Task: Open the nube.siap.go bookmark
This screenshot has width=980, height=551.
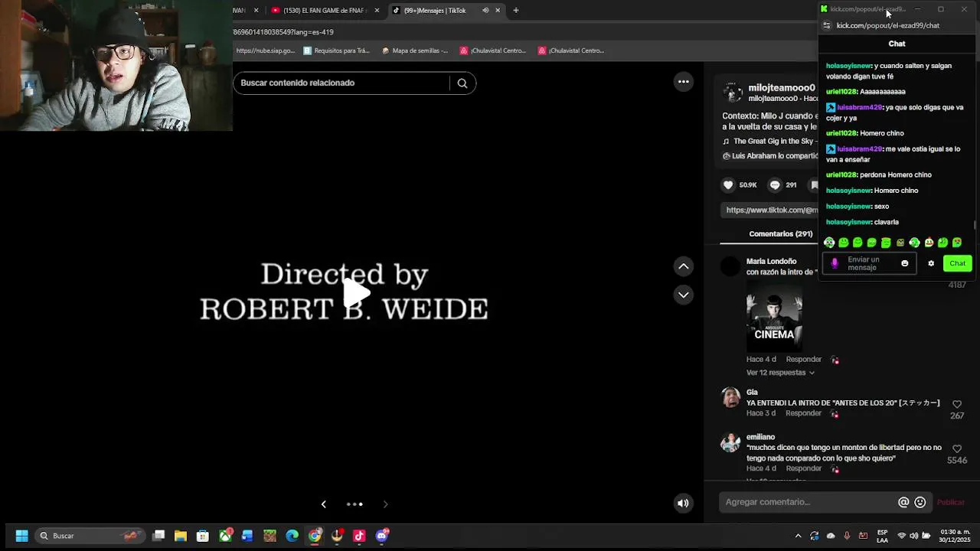Action: (x=265, y=51)
